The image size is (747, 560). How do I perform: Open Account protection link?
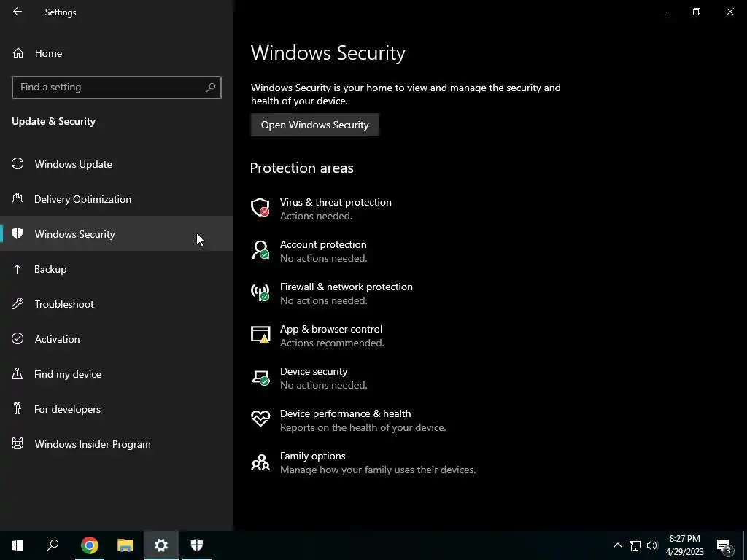(323, 244)
